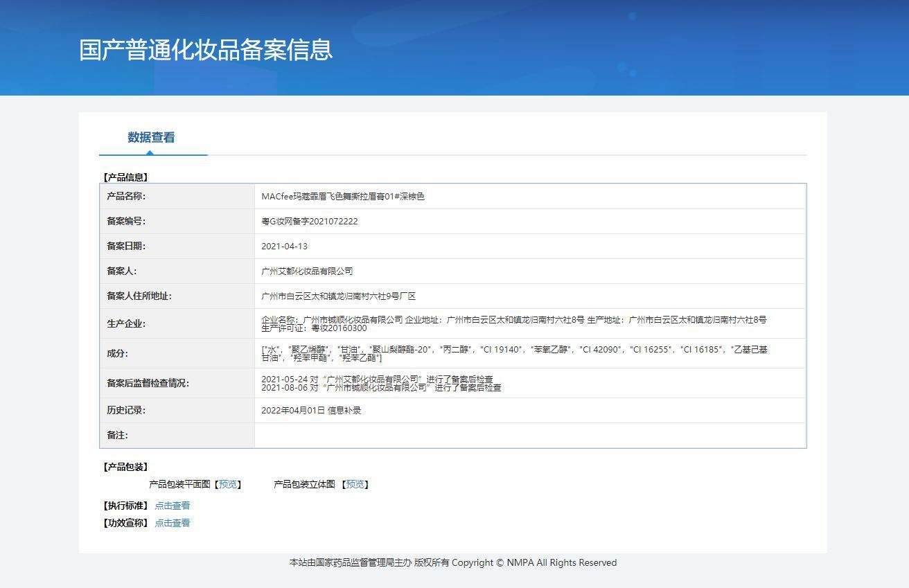The image size is (909, 588).
Task: Click the 【产品包装】 section heading
Action: click(125, 467)
